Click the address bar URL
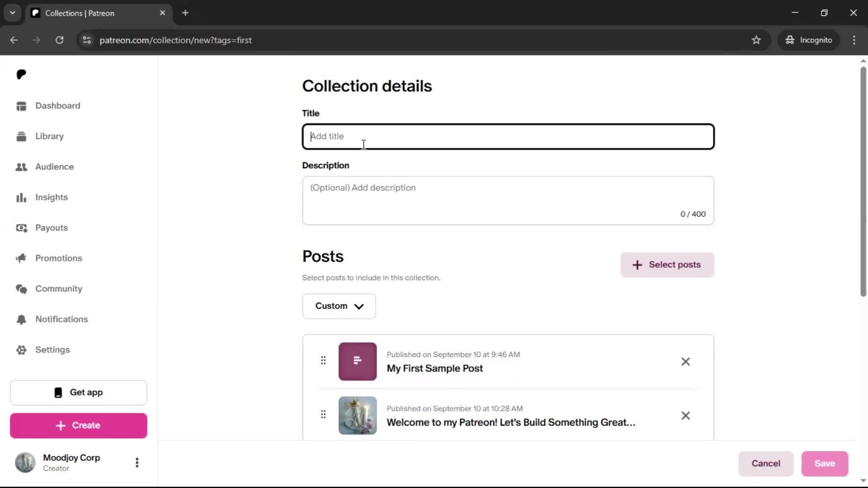The image size is (868, 488). [x=175, y=40]
